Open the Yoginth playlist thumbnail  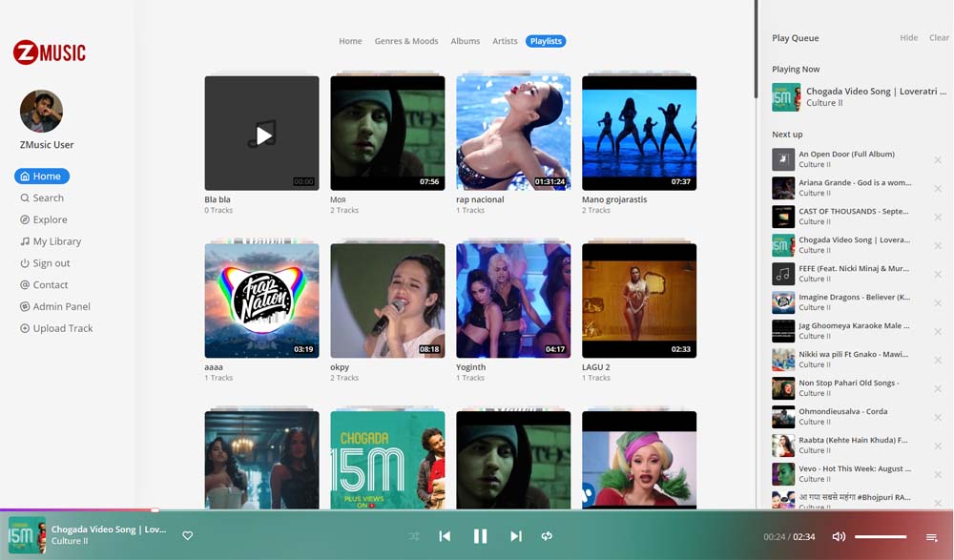513,301
